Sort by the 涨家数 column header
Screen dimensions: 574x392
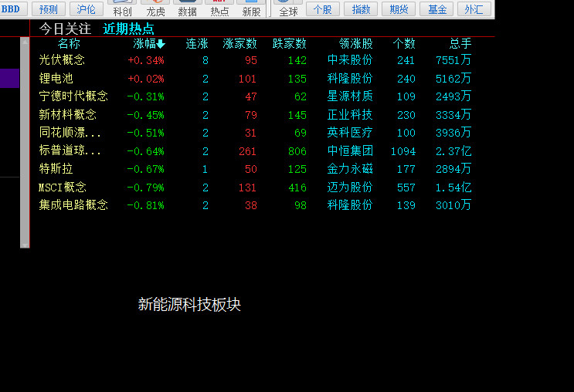[239, 44]
